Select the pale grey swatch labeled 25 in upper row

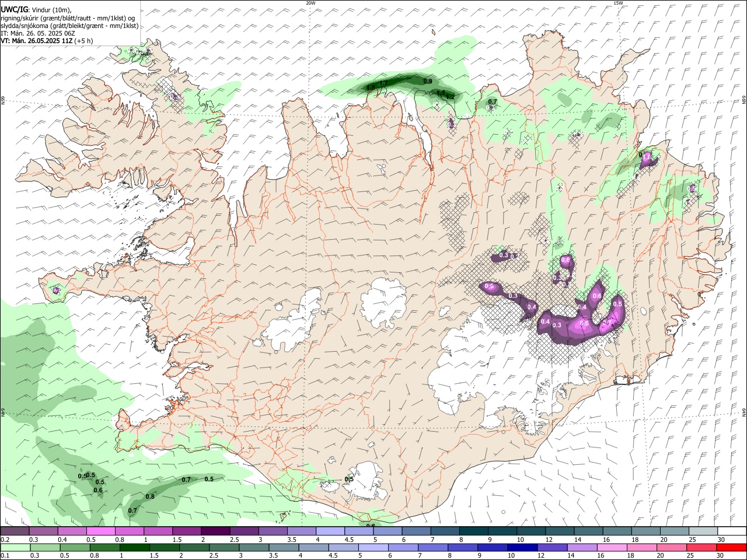pyautogui.click(x=703, y=531)
